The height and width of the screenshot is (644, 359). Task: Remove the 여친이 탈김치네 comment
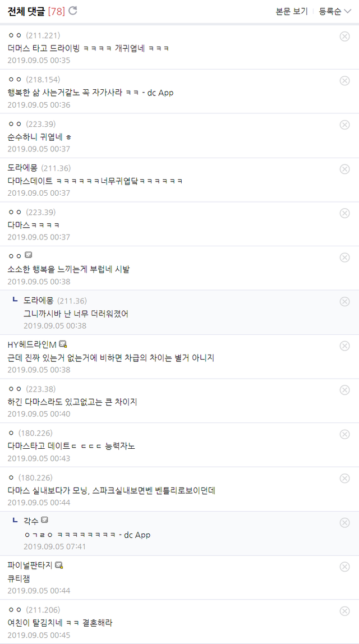[344, 611]
